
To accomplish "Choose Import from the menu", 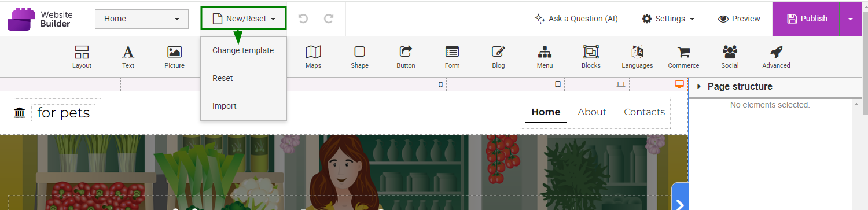I will pyautogui.click(x=225, y=106).
